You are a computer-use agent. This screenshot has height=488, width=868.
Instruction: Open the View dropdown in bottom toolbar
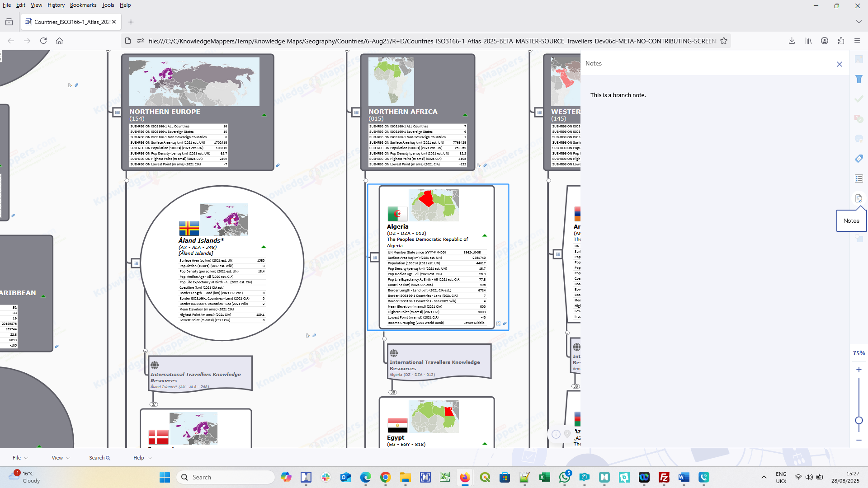pyautogui.click(x=61, y=458)
